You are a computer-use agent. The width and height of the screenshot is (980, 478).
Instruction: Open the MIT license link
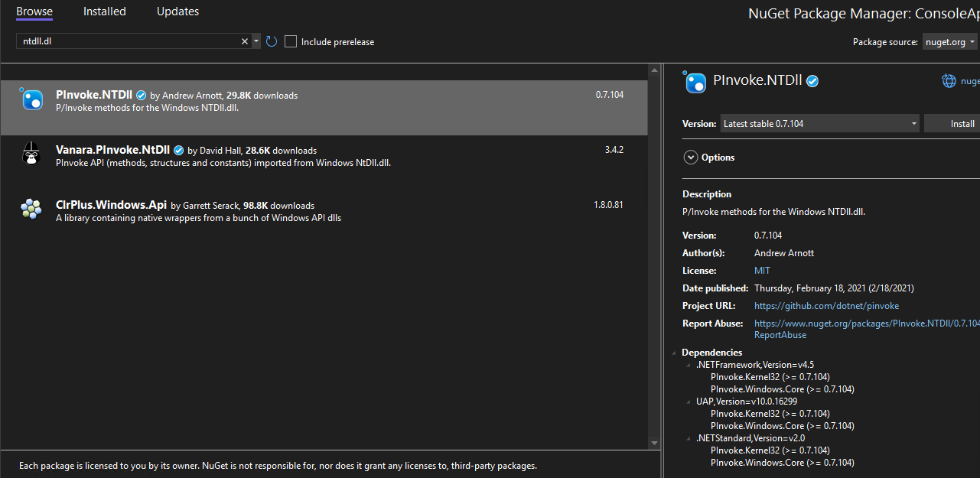tap(762, 271)
